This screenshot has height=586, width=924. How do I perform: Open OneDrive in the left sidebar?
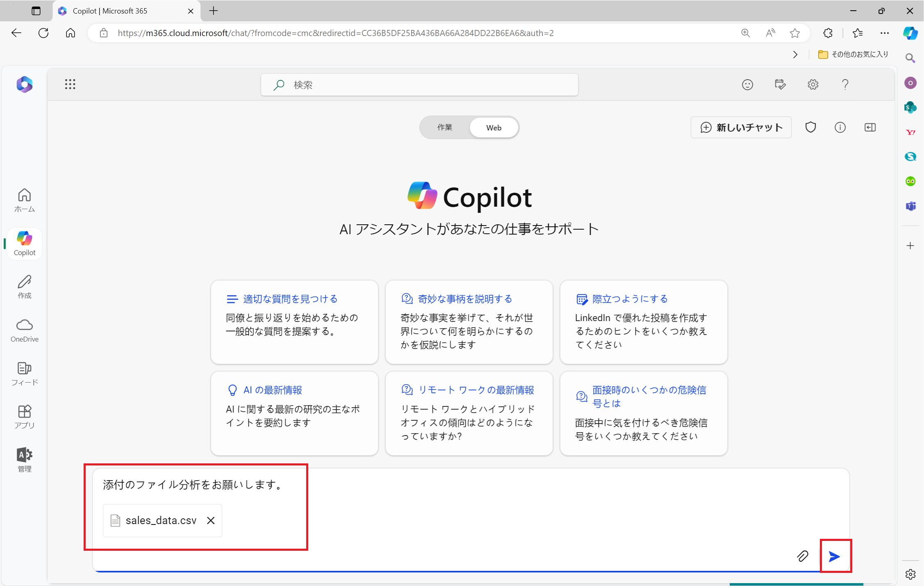pos(25,331)
